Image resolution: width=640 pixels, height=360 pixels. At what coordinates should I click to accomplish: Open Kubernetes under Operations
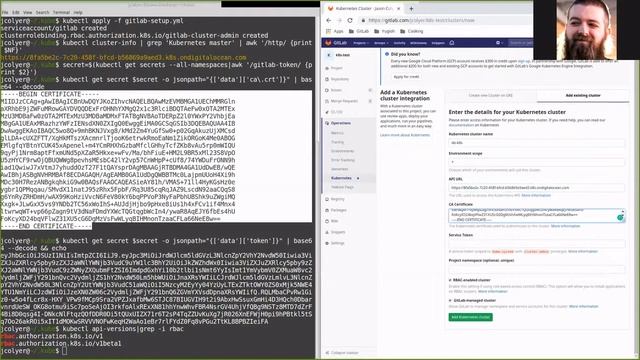click(x=342, y=178)
